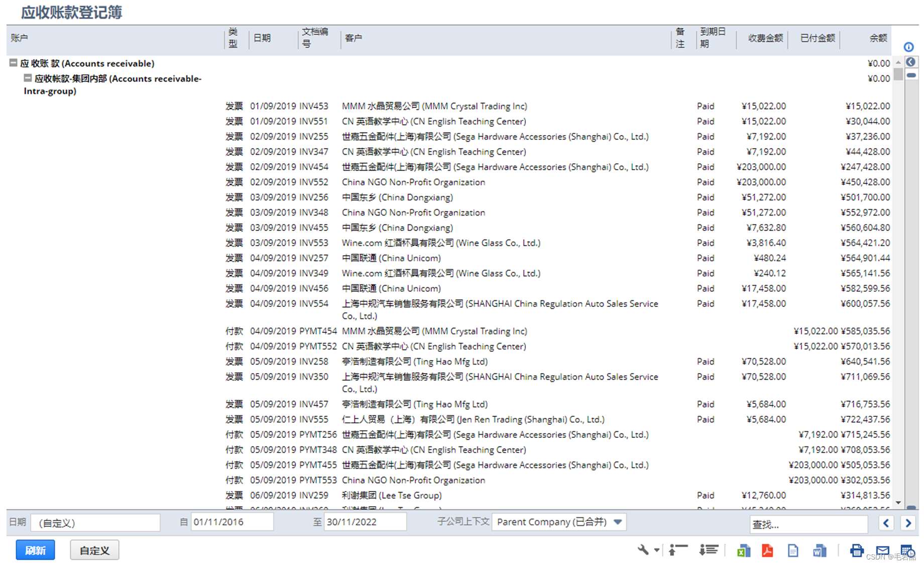
Task: Edit the end date 30/11/2022 field
Action: [x=365, y=522]
